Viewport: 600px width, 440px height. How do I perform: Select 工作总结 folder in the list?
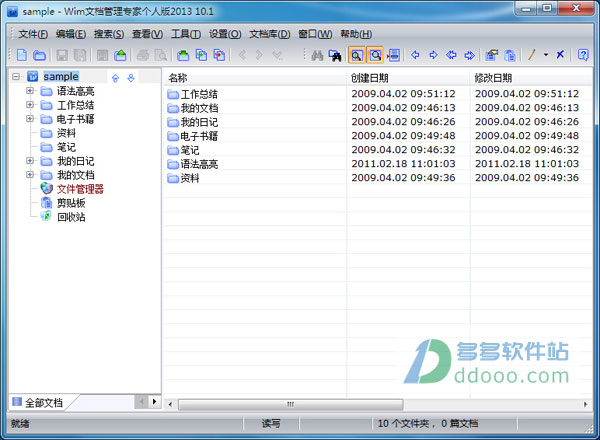tap(199, 94)
